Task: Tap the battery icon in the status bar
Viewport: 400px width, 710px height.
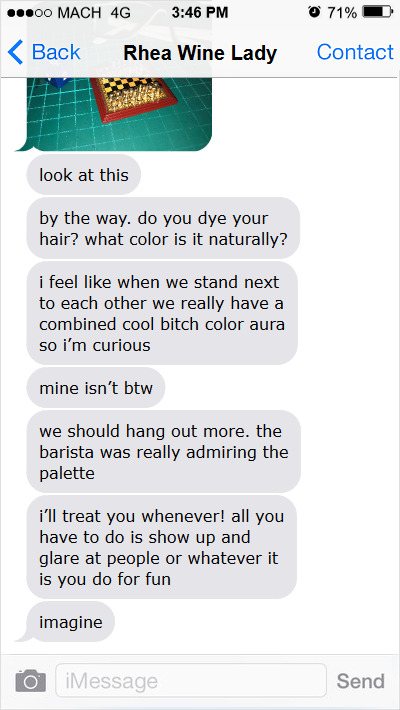Action: pyautogui.click(x=377, y=12)
